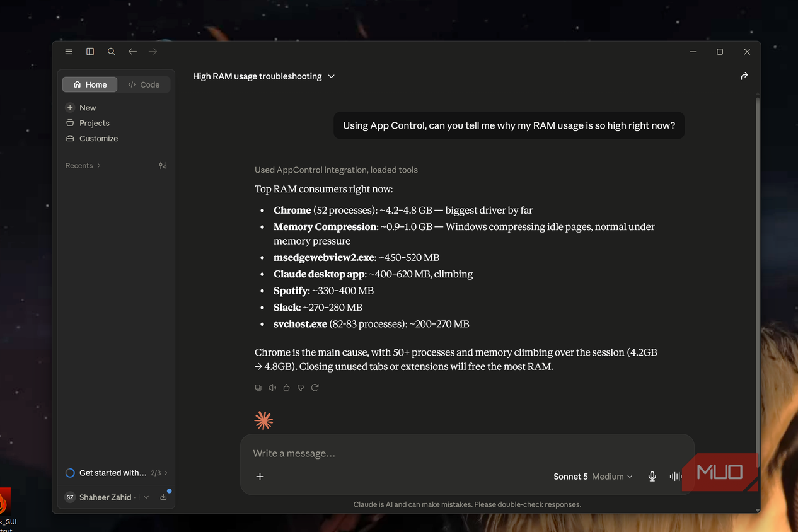The height and width of the screenshot is (532, 798).
Task: Open Customize in the sidebar
Action: pos(92,139)
